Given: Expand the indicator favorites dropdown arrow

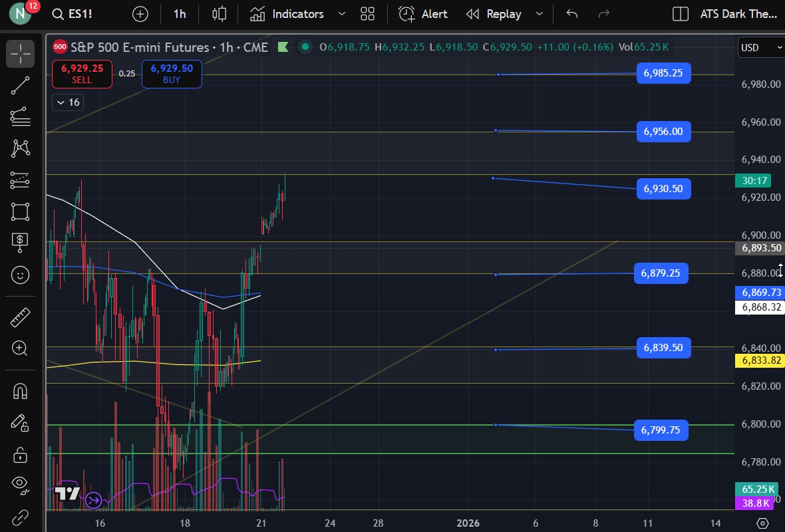Looking at the screenshot, I should [341, 14].
